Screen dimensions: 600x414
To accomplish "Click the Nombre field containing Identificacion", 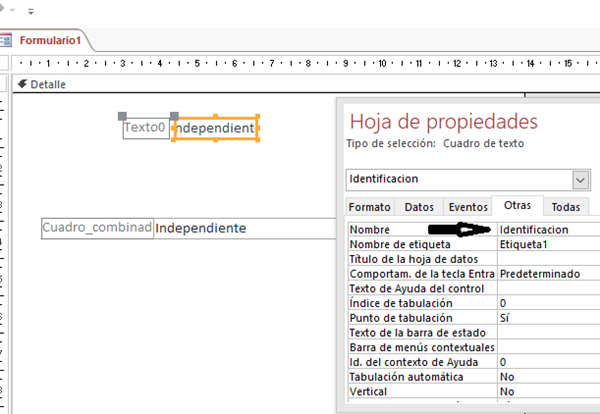I will pyautogui.click(x=546, y=229).
